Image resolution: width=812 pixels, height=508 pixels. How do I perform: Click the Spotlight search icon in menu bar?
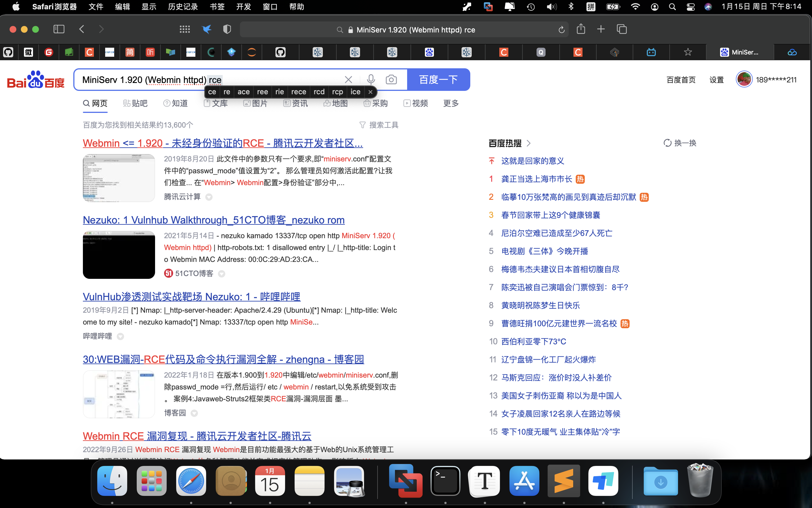(x=672, y=7)
